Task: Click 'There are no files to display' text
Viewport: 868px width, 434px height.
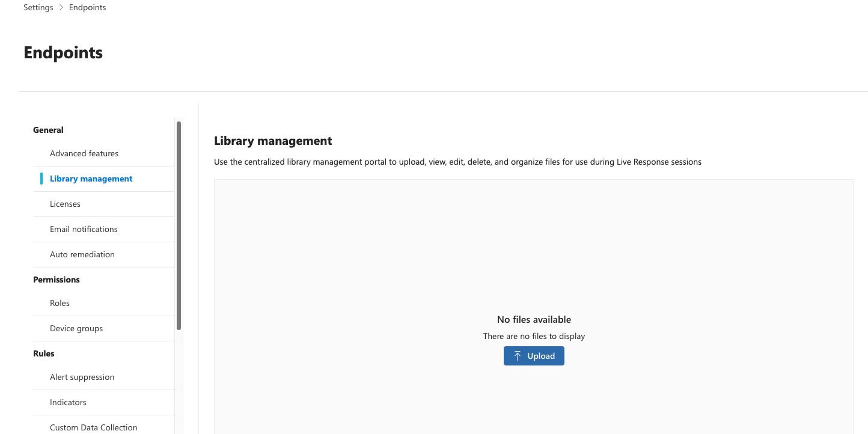Action: pos(534,336)
